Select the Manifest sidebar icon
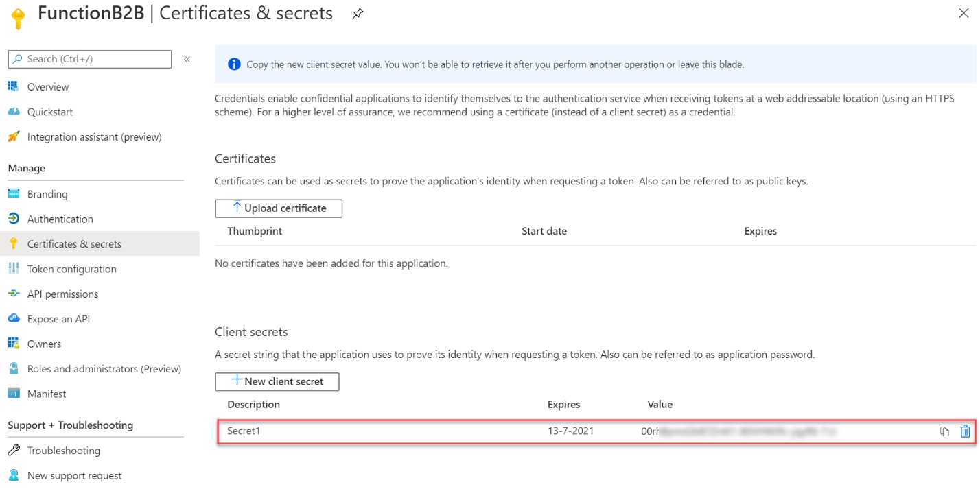Image resolution: width=980 pixels, height=489 pixels. [x=14, y=394]
